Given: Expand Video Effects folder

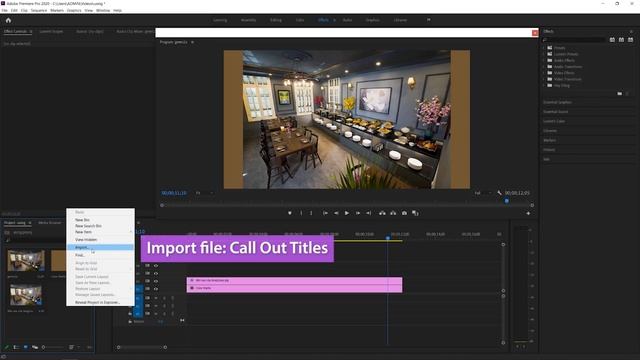Looking at the screenshot, I should (x=544, y=73).
